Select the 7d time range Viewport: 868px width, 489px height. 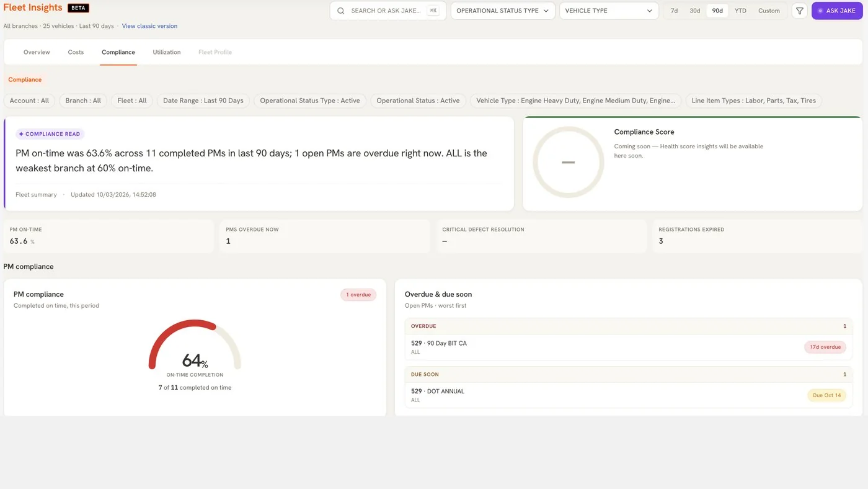(x=674, y=11)
